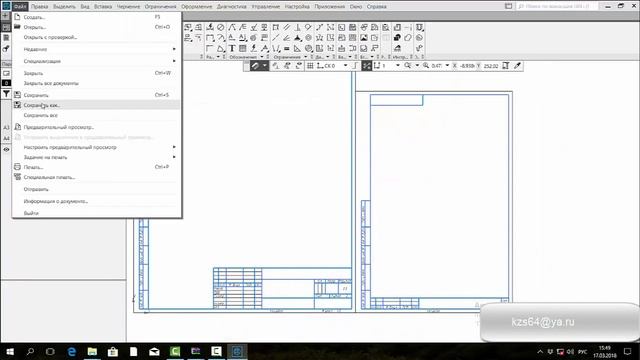The image size is (640, 360).
Task: Open the Черчение menu
Action: (x=128, y=7)
